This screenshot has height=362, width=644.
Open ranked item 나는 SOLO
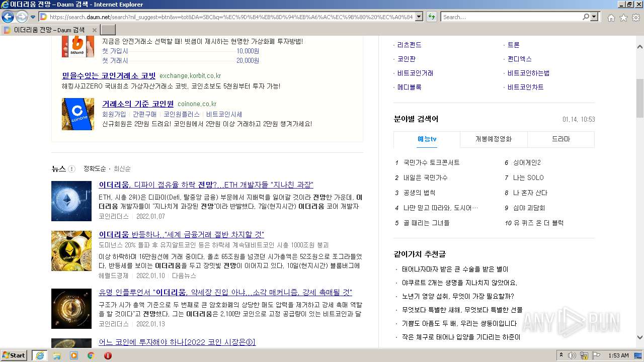click(x=528, y=178)
